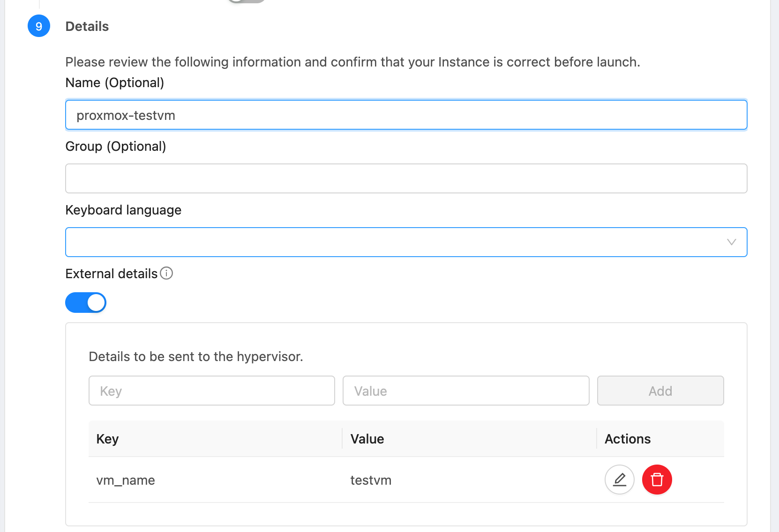The height and width of the screenshot is (532, 779).
Task: Expand the Keyboard language selection list
Action: (406, 242)
